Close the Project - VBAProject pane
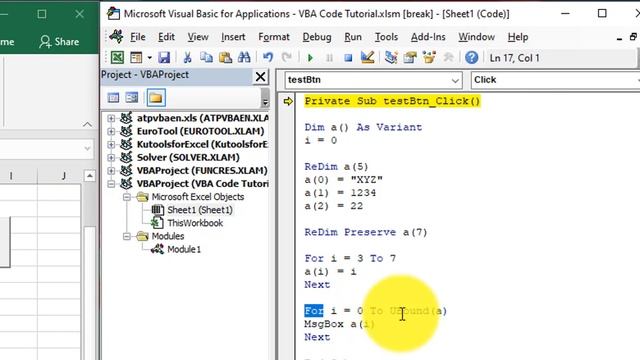Screen dimensions: 640x360 click(x=260, y=77)
